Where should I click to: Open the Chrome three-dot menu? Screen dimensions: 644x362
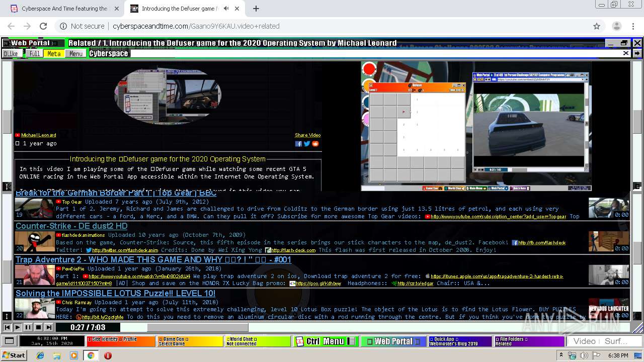click(633, 26)
